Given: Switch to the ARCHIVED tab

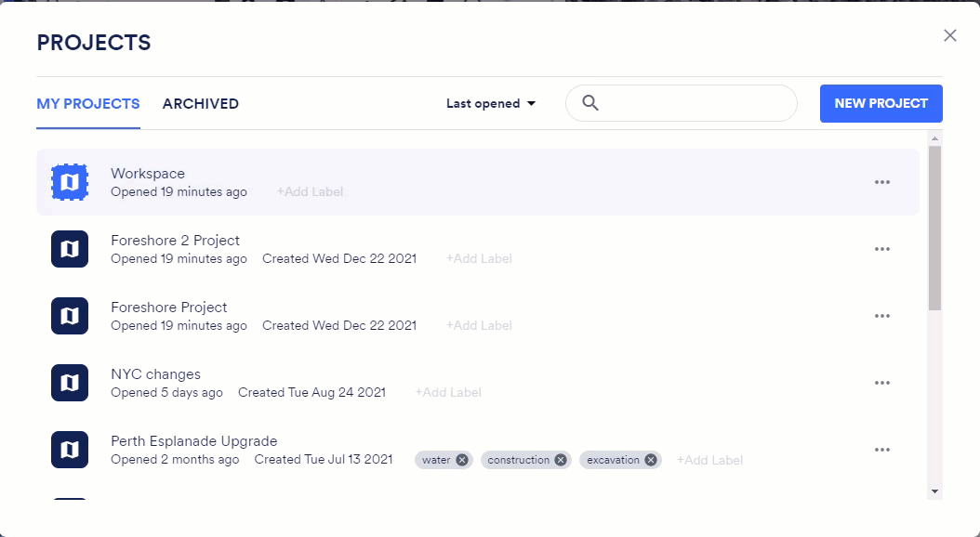Looking at the screenshot, I should click(x=201, y=103).
